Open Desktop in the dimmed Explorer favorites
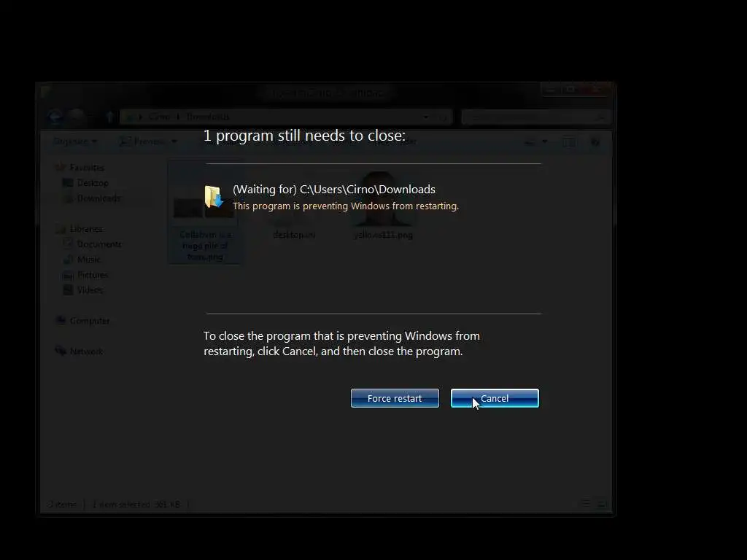Viewport: 747px width, 560px height. [x=85, y=183]
